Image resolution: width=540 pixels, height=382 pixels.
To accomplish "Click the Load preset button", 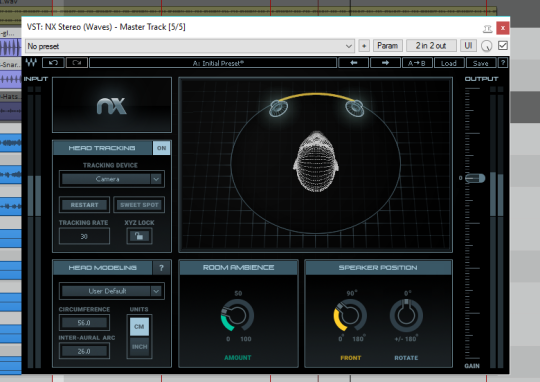I will 448,63.
